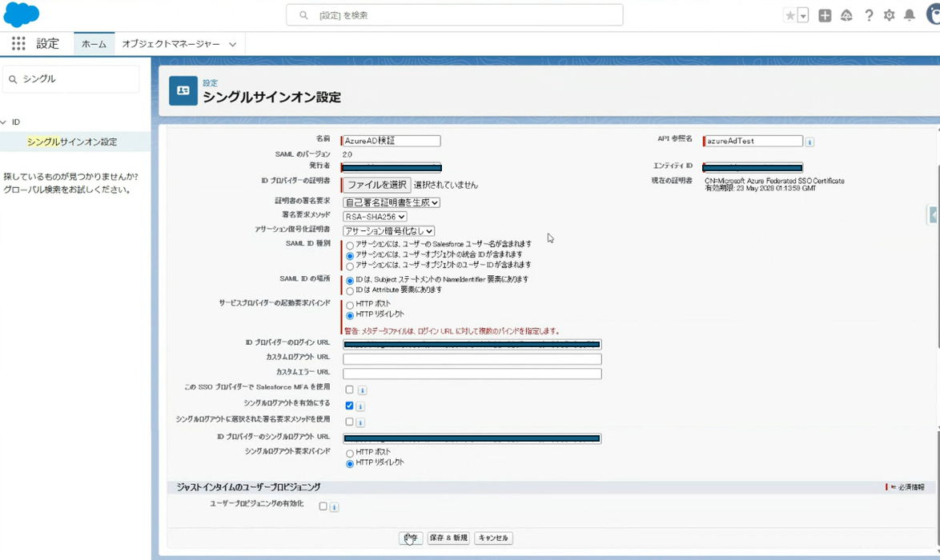Open the help question mark icon
The width and height of the screenshot is (940, 560).
869,15
